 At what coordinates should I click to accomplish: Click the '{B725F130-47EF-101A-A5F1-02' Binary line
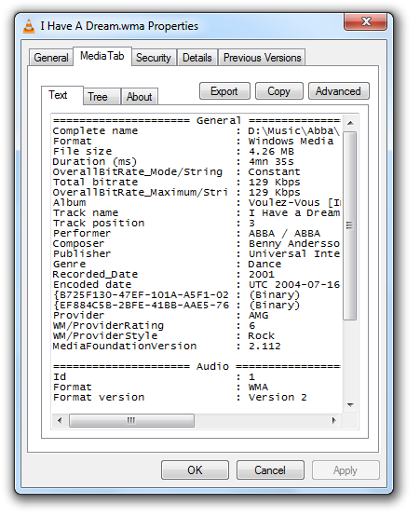177,294
